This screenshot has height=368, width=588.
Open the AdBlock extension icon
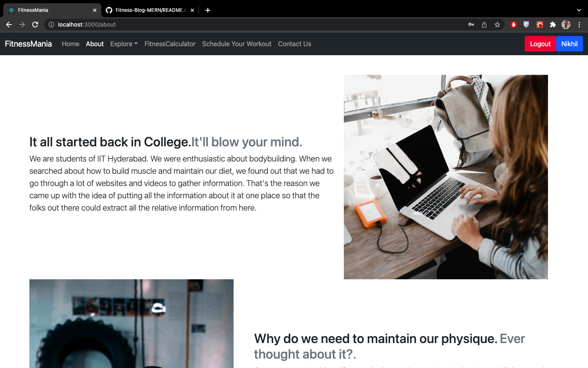(513, 25)
